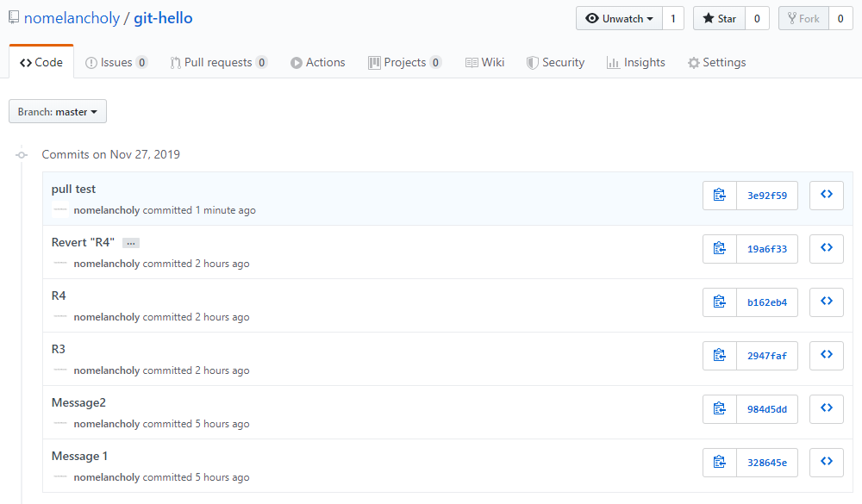Viewport: 862px width, 504px height.
Task: Click "committed 1 minute ago" timestamp
Action: pyautogui.click(x=200, y=210)
